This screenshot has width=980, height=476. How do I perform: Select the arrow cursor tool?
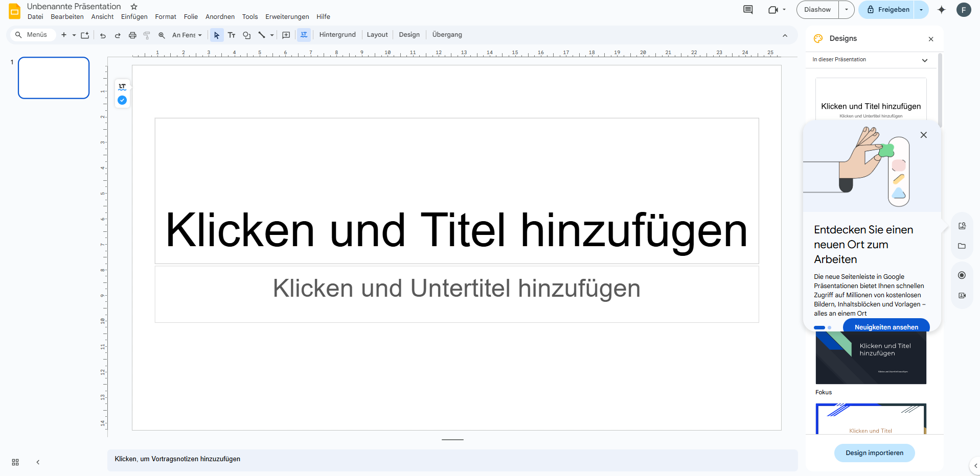pyautogui.click(x=217, y=35)
